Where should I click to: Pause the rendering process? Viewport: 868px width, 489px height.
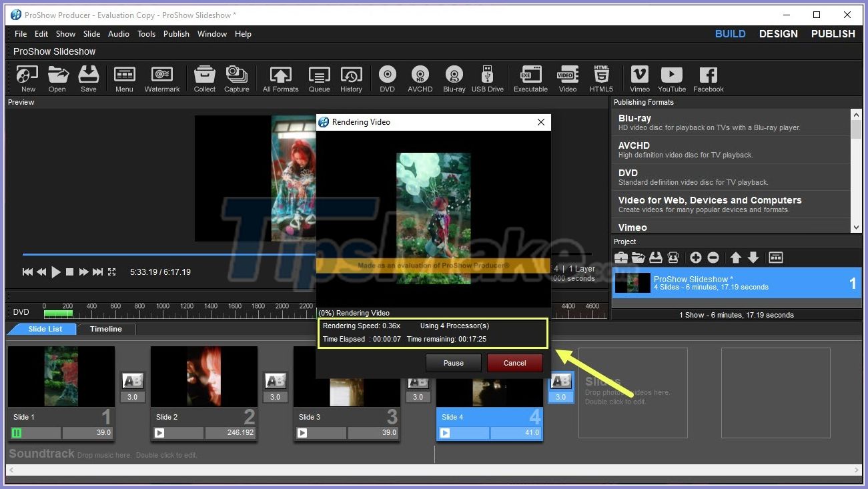[x=454, y=363]
